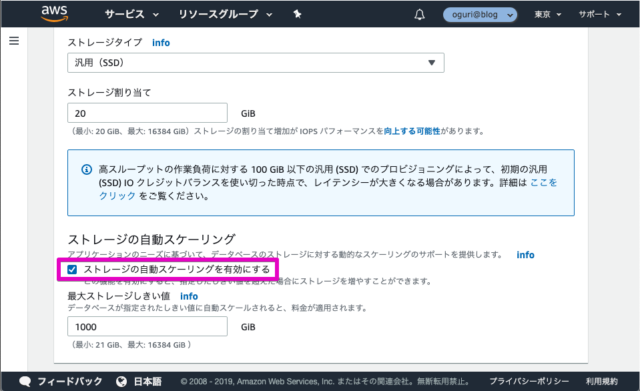Open the サポート menu

tap(600, 15)
